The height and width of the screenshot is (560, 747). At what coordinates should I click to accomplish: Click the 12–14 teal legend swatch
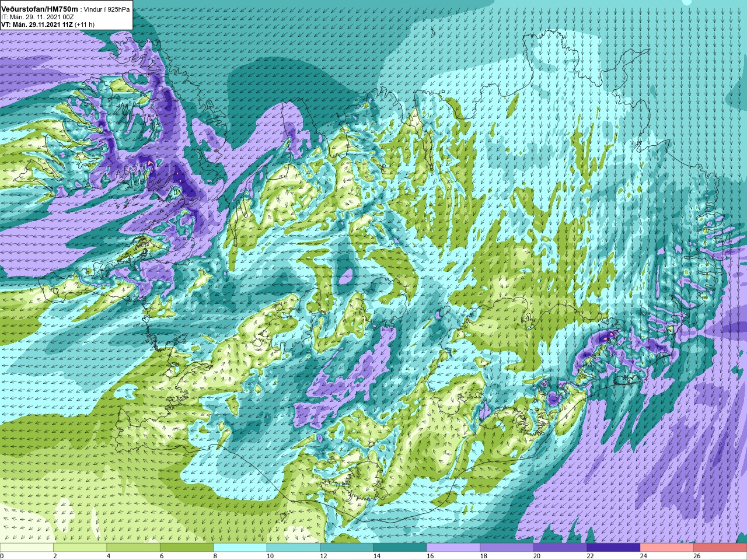click(347, 548)
